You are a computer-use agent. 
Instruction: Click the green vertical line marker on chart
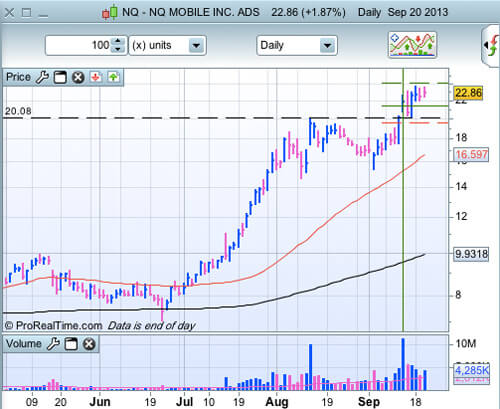coord(403,200)
